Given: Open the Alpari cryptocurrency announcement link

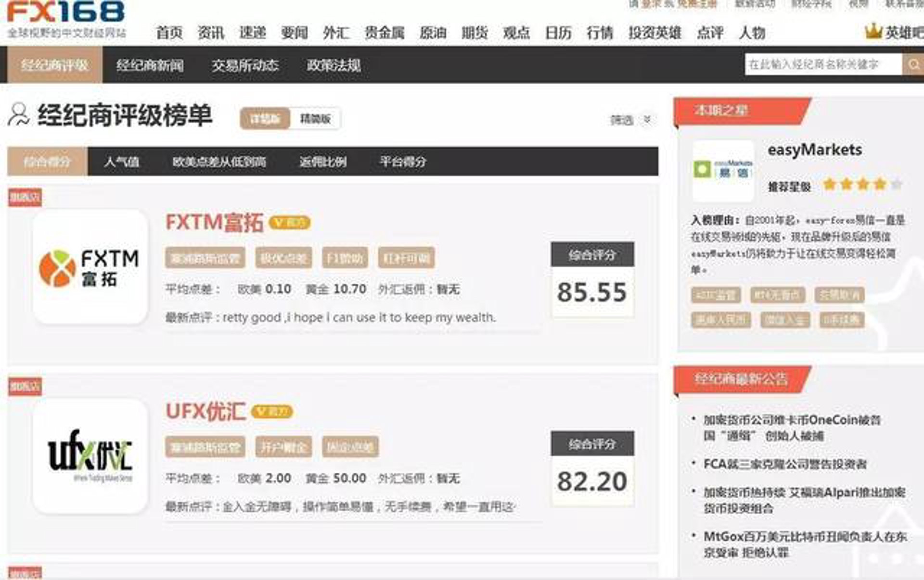Looking at the screenshot, I should click(x=805, y=500).
